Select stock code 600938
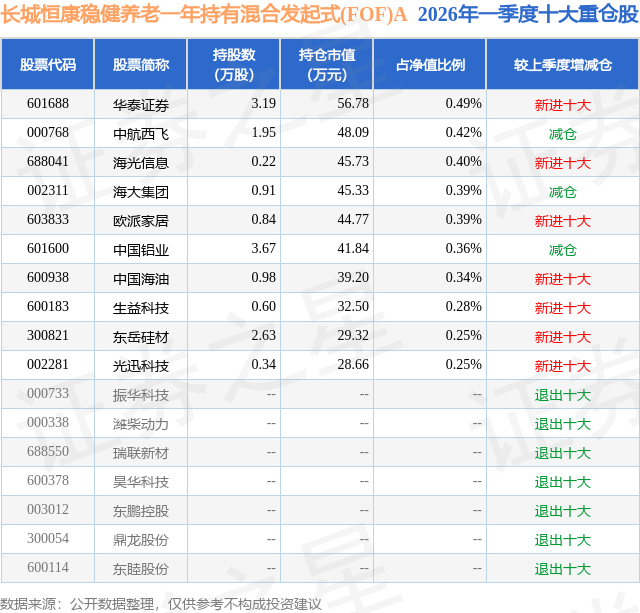Image resolution: width=640 pixels, height=613 pixels. pyautogui.click(x=48, y=278)
